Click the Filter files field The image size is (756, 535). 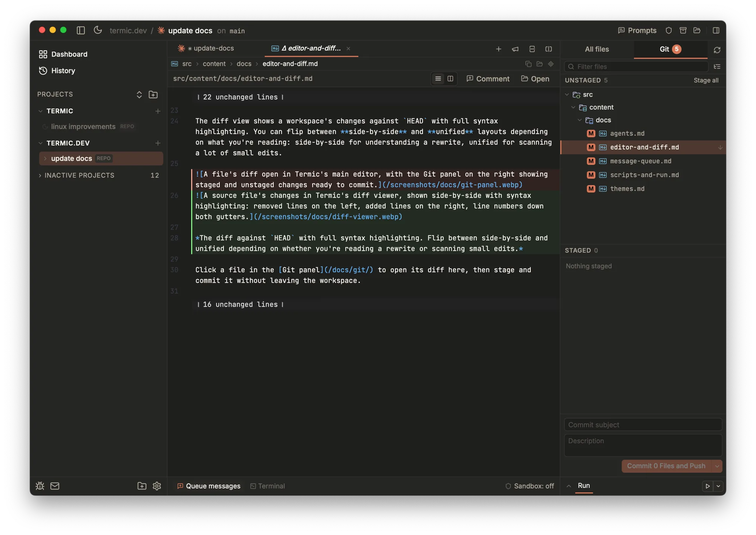coord(636,67)
